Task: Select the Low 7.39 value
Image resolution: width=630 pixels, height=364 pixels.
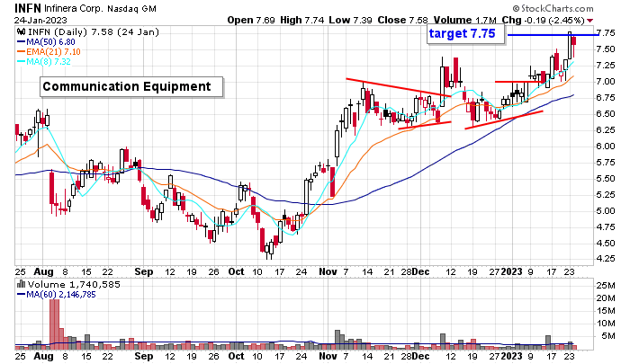Action: (350, 20)
